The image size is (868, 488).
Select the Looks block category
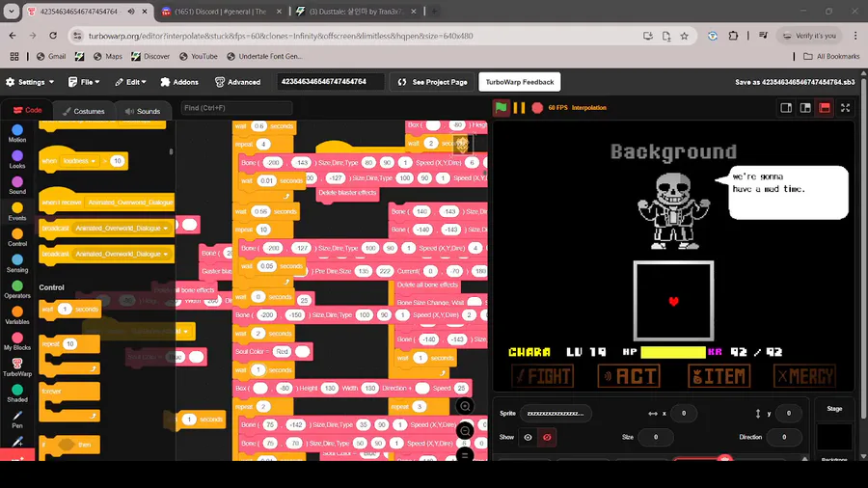click(x=17, y=159)
